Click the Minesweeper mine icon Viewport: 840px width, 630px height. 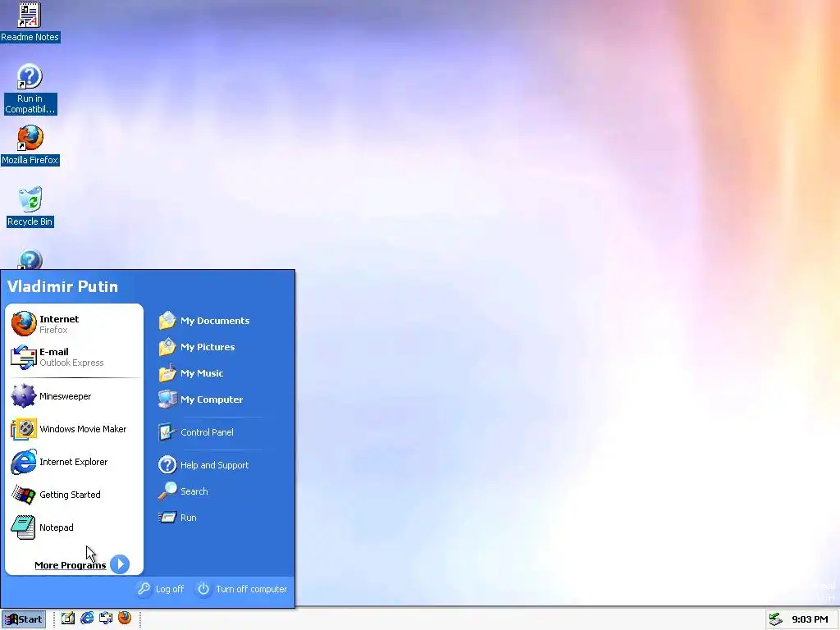click(24, 396)
